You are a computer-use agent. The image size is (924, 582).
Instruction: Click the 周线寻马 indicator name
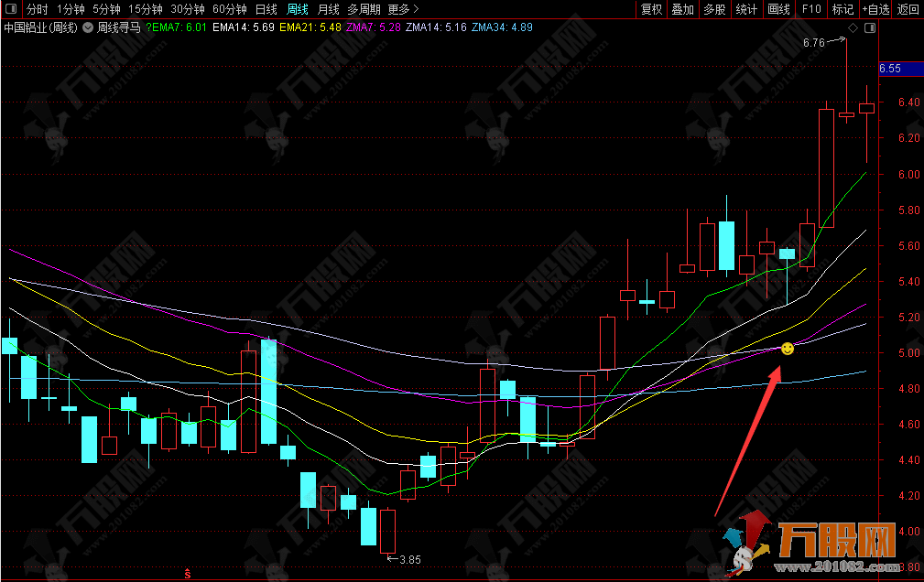point(119,27)
